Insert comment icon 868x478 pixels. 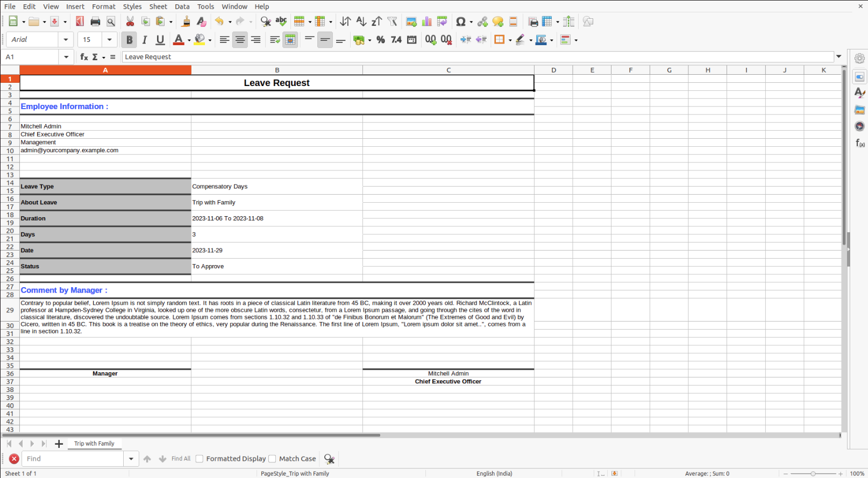(x=498, y=22)
